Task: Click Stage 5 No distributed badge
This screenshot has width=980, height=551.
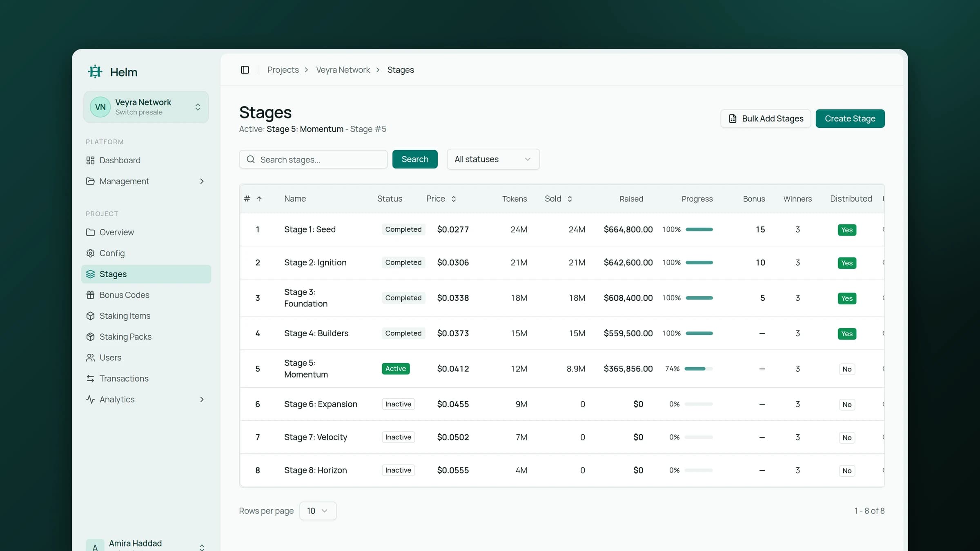Action: tap(847, 369)
